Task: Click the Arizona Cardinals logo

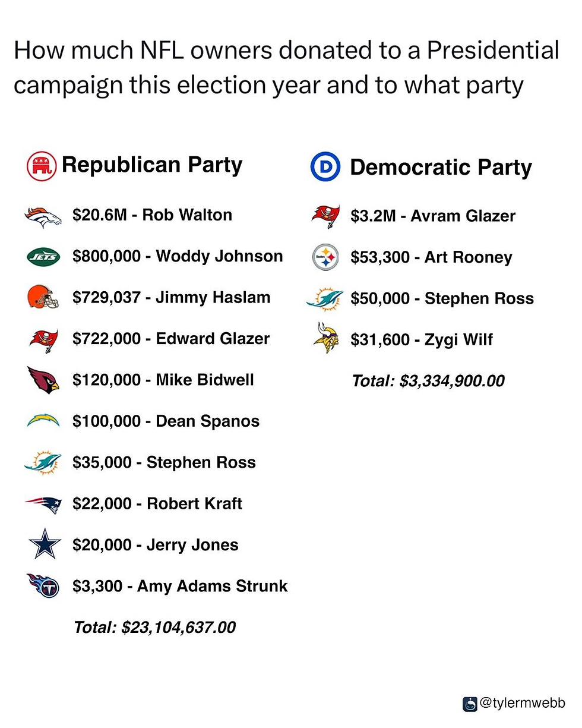Action: [x=43, y=380]
